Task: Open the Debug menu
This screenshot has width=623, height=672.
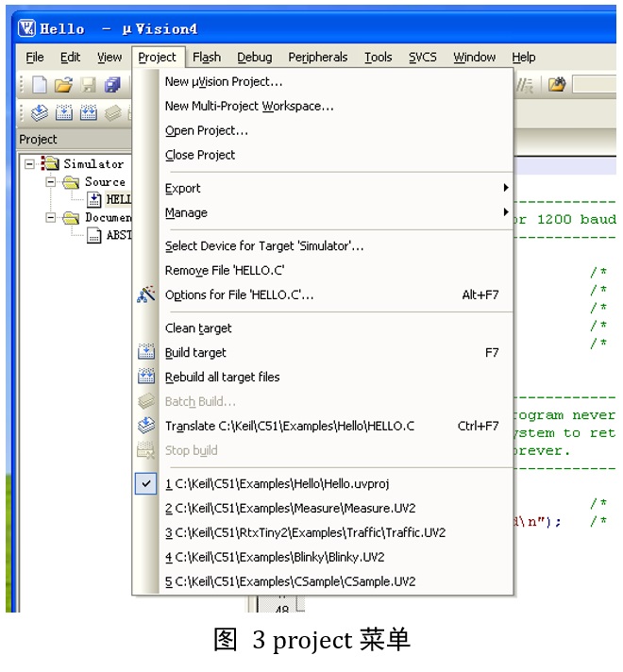Action: [x=255, y=57]
